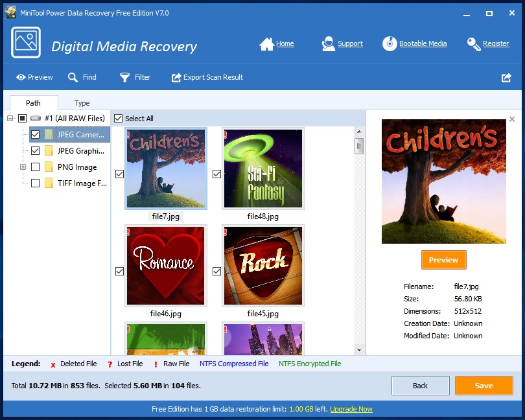The height and width of the screenshot is (420, 525).
Task: Select the #1 (All RAW Files) label
Action: pos(75,118)
